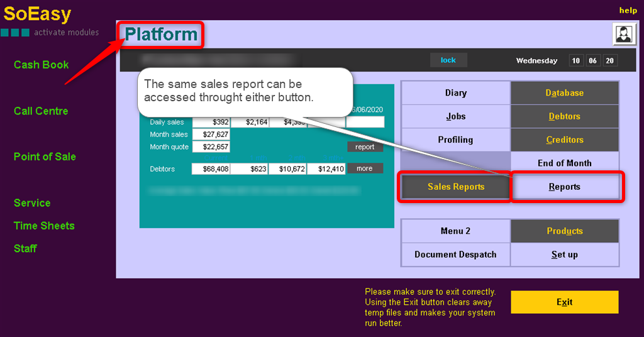Click the day field showing 10
The image size is (644, 337).
pos(576,61)
